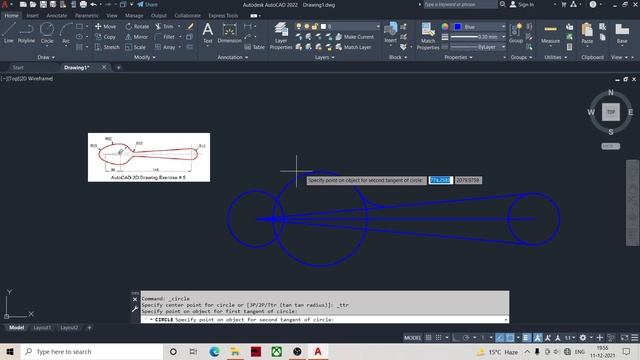640x360 pixels.
Task: Open the ByLayer linetype dropdown
Action: click(478, 47)
